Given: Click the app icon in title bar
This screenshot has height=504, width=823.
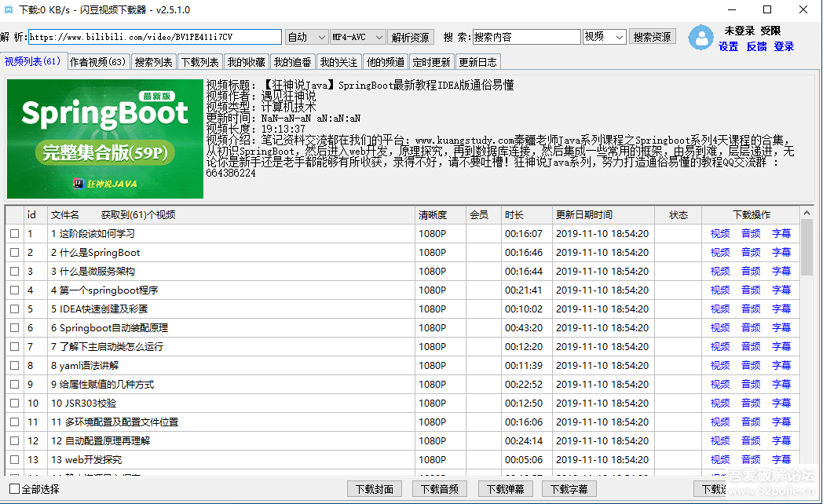Looking at the screenshot, I should tap(9, 9).
